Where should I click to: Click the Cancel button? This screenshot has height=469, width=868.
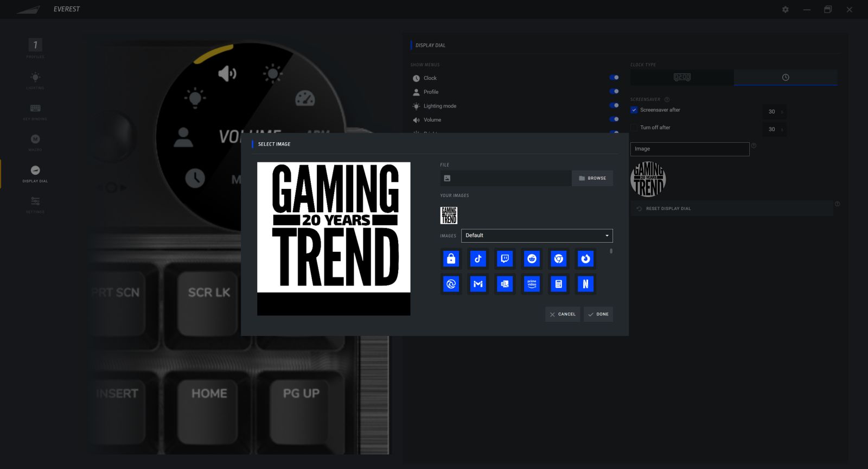[x=563, y=314]
